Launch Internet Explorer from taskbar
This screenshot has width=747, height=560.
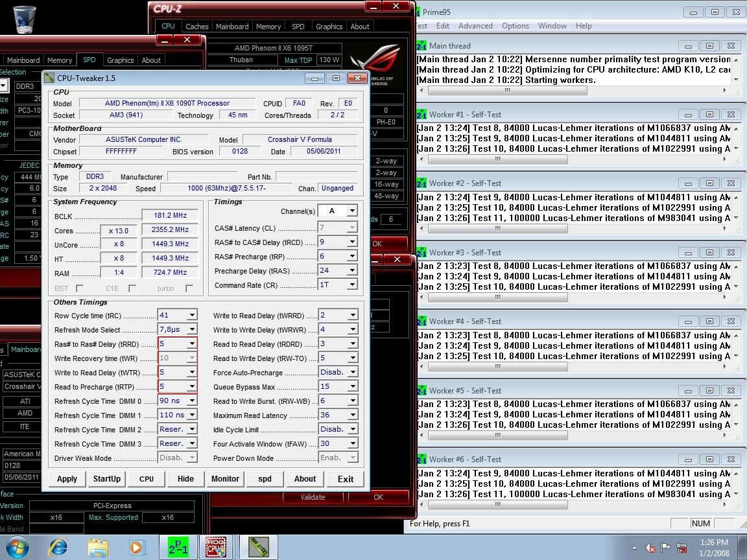pos(58,548)
